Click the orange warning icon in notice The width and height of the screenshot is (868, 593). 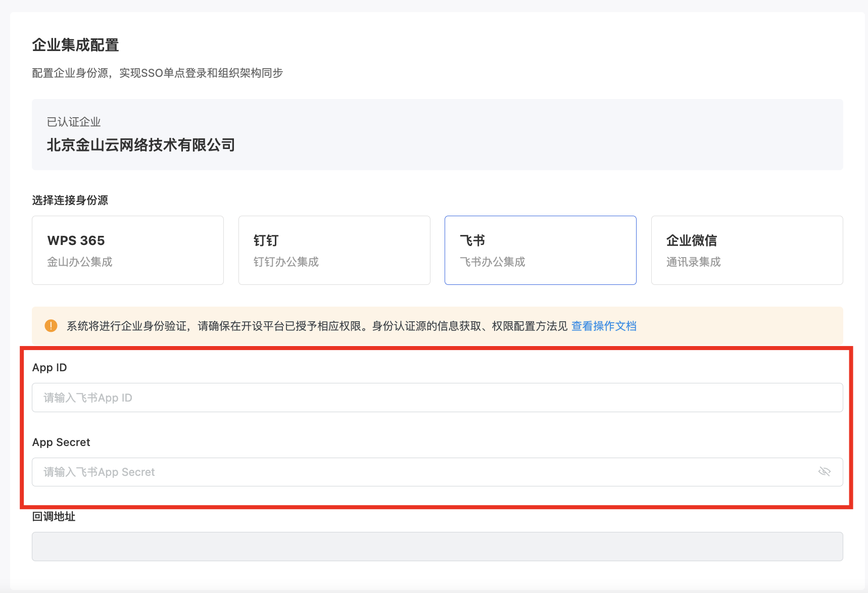(51, 326)
